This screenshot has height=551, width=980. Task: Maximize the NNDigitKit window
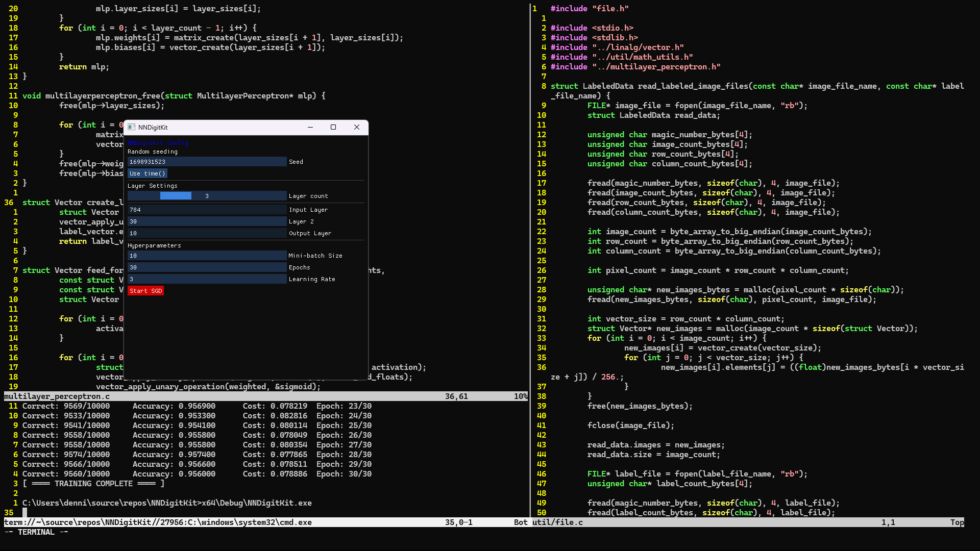point(333,127)
